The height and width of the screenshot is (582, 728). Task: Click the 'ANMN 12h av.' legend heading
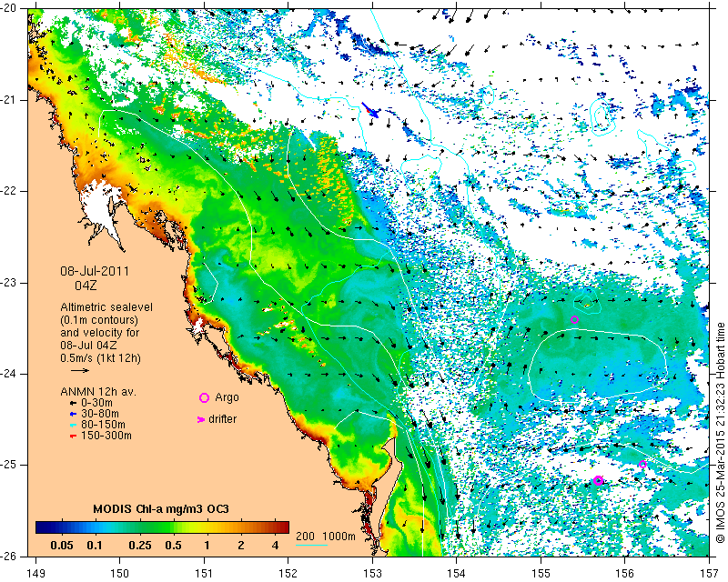pyautogui.click(x=98, y=392)
